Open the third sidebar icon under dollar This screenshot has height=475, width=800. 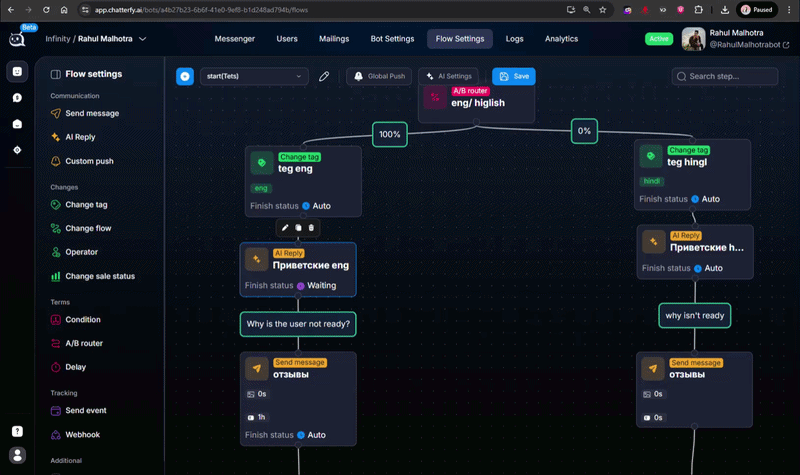pyautogui.click(x=17, y=124)
